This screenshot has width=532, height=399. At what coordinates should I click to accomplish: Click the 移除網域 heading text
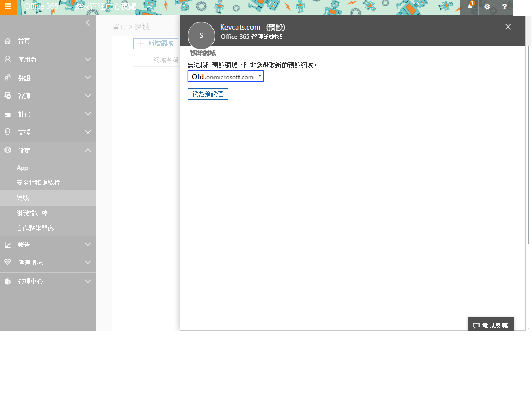point(203,53)
